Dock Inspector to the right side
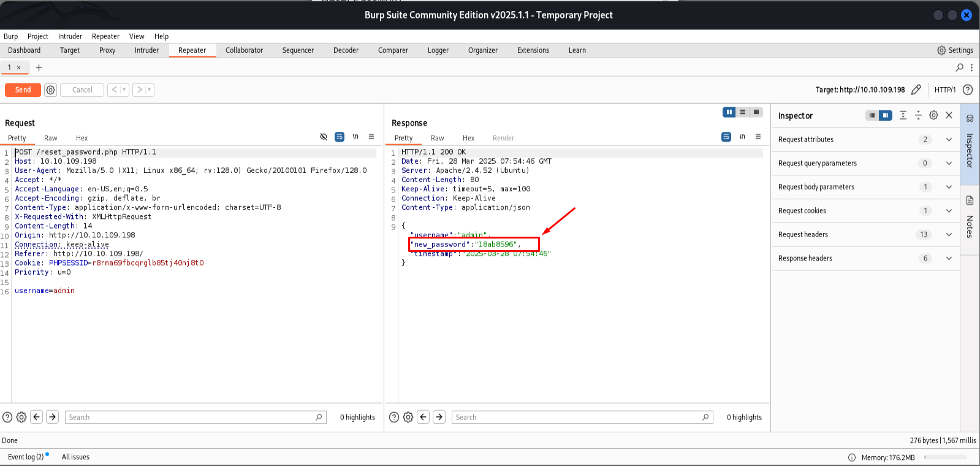Viewport: 980px width, 466px height. 886,115
